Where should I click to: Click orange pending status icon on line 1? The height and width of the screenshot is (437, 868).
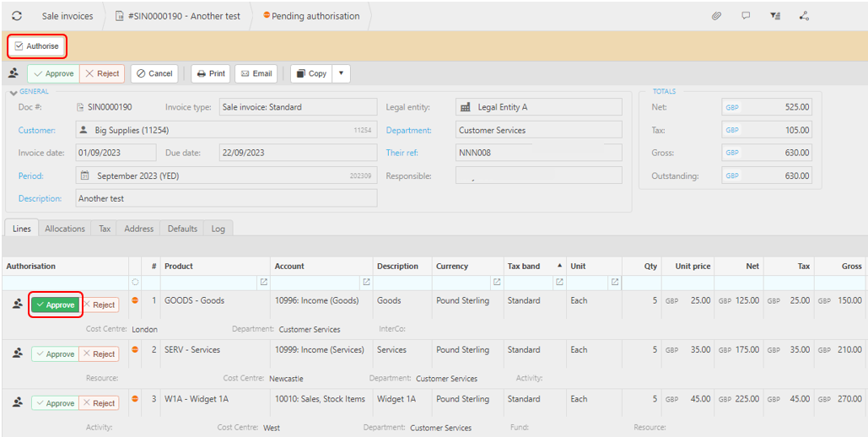134,300
